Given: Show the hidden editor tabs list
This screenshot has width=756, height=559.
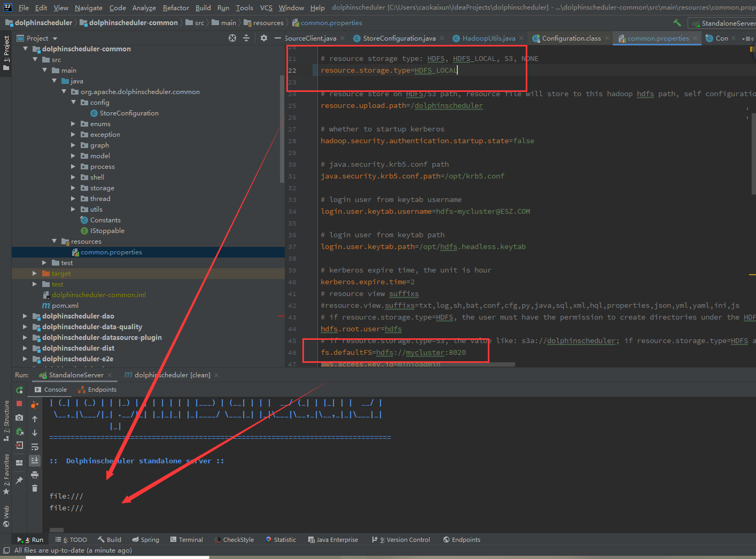Looking at the screenshot, I should coord(749,38).
